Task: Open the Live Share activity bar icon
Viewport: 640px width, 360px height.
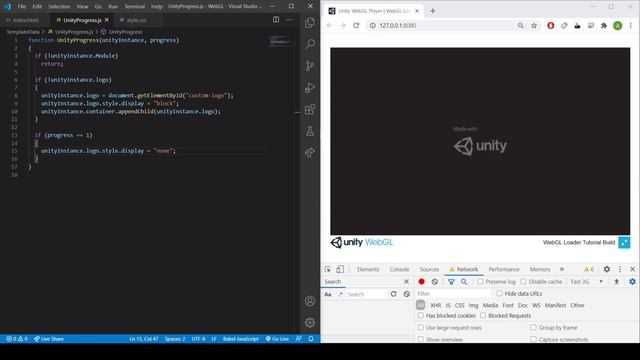Action: click(x=310, y=153)
